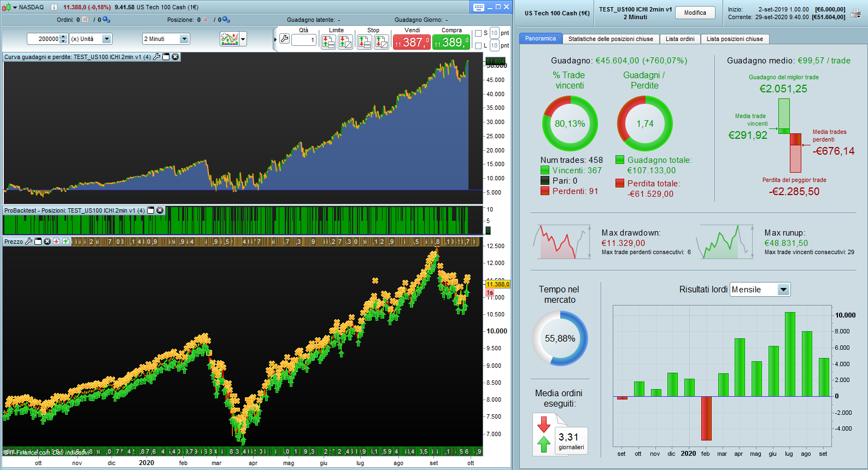Open the print icon in backtest report
The width and height of the screenshot is (868, 470).
[855, 13]
